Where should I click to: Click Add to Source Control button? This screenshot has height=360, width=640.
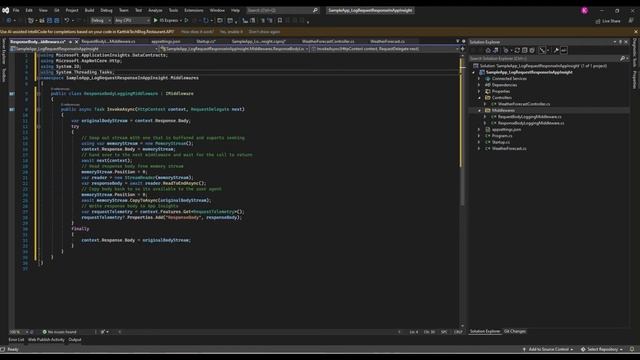[548, 349]
